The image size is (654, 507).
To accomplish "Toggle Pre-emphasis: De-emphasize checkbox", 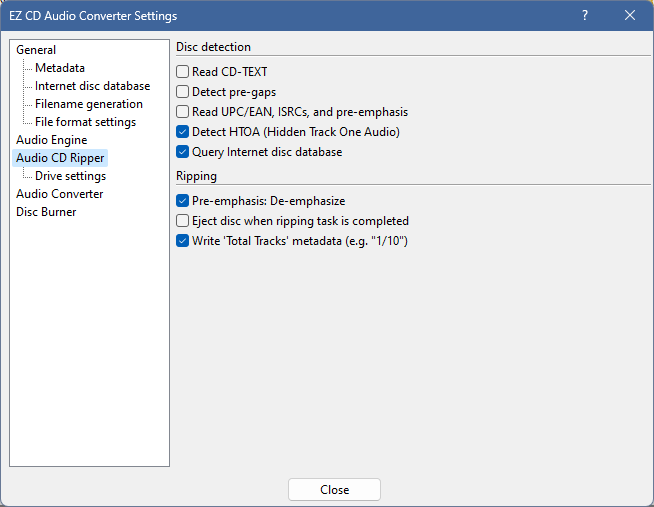I will tap(183, 201).
